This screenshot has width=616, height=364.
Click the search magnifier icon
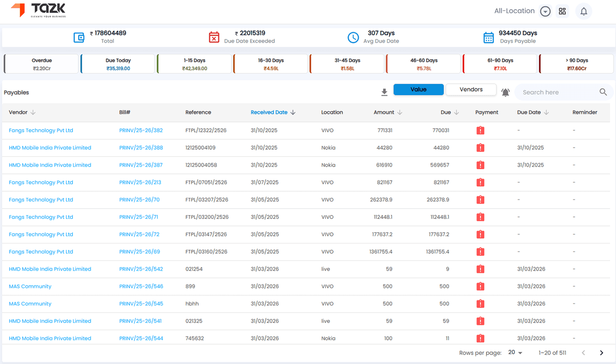click(603, 92)
